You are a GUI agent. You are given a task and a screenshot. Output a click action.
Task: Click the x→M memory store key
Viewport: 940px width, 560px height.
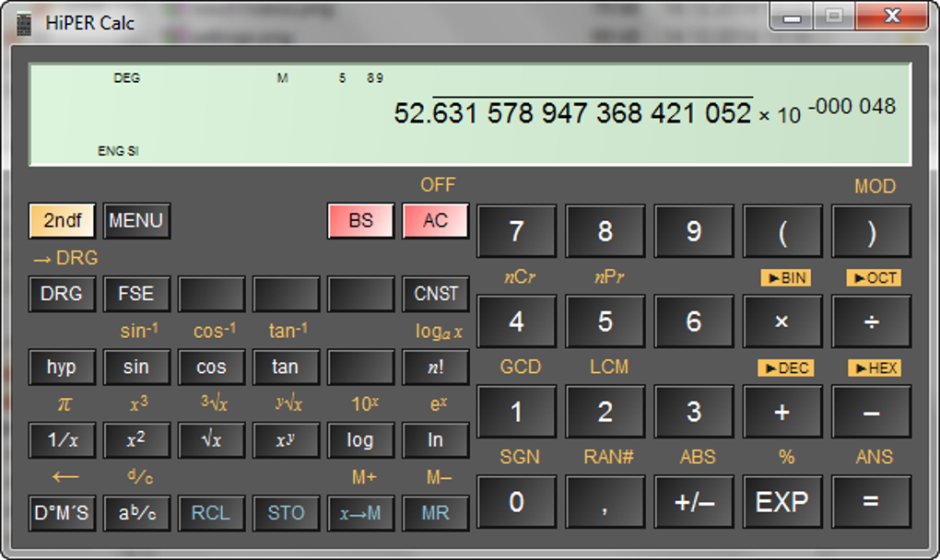tap(361, 513)
